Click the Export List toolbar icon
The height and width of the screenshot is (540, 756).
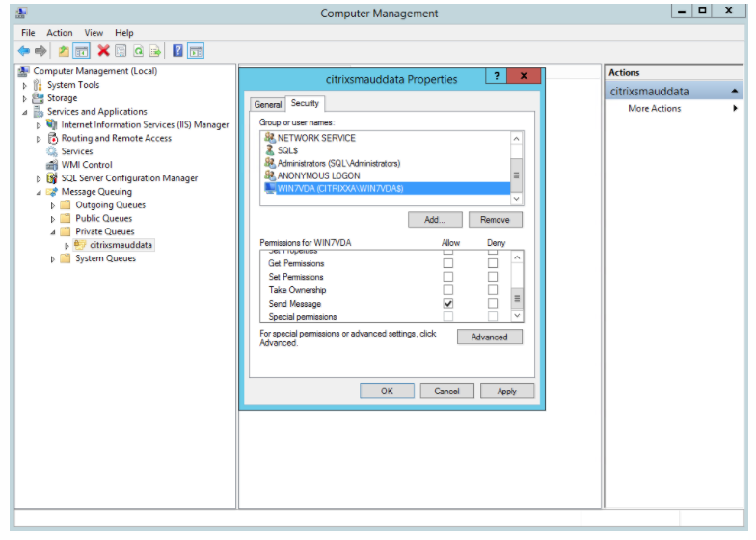(x=154, y=50)
